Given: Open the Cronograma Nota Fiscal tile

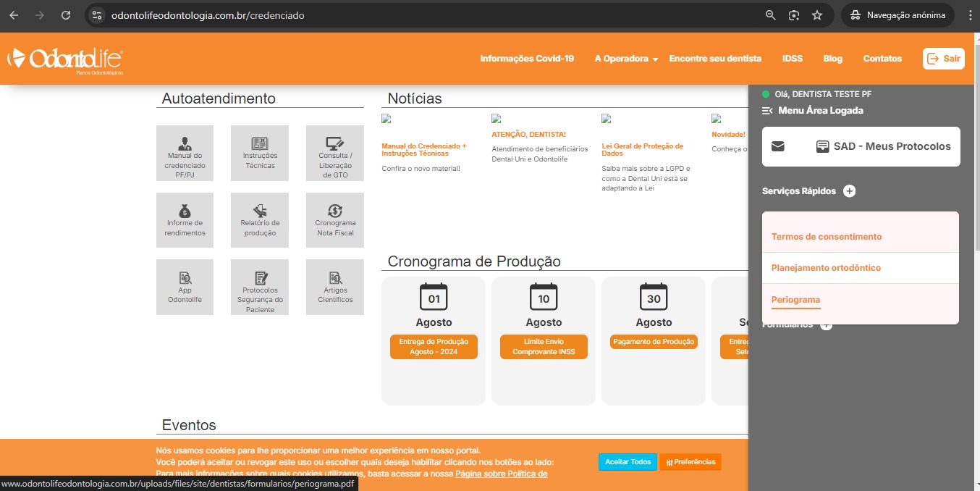Looking at the screenshot, I should click(x=335, y=220).
